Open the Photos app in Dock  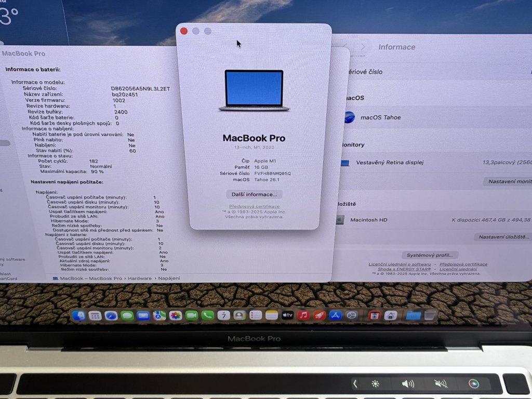[176, 315]
